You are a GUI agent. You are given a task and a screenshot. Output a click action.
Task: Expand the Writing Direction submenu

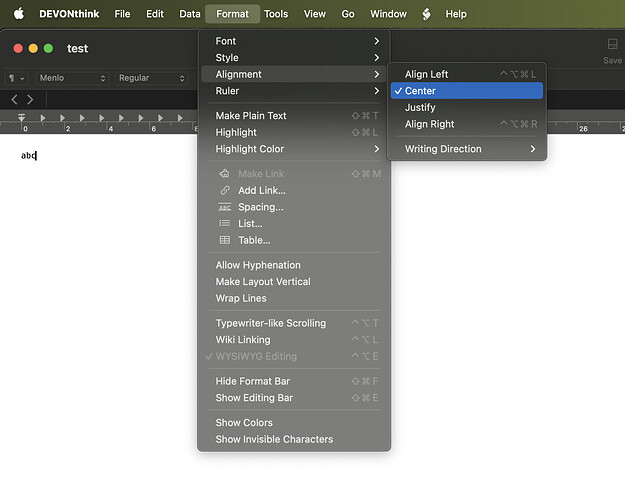point(467,149)
